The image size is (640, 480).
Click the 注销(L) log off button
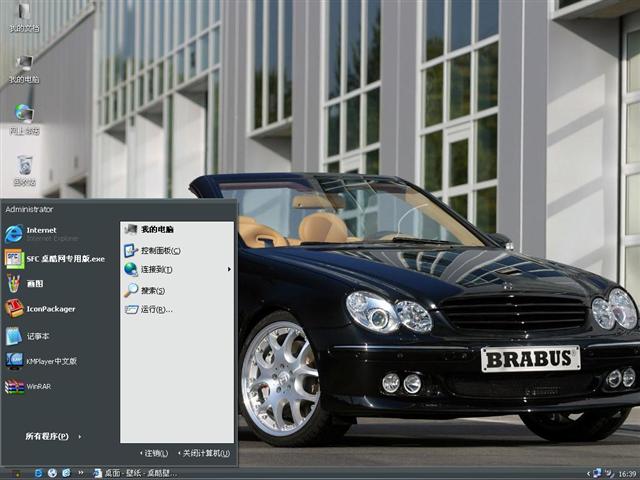tap(153, 453)
